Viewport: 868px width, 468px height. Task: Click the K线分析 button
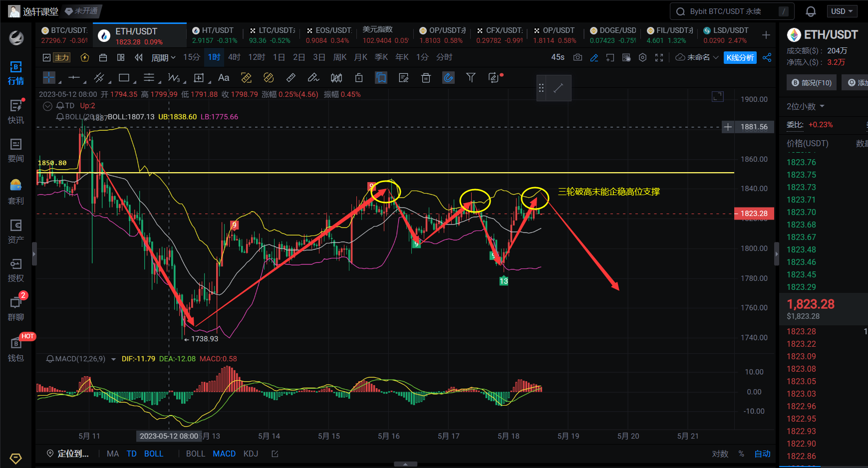[x=740, y=57]
